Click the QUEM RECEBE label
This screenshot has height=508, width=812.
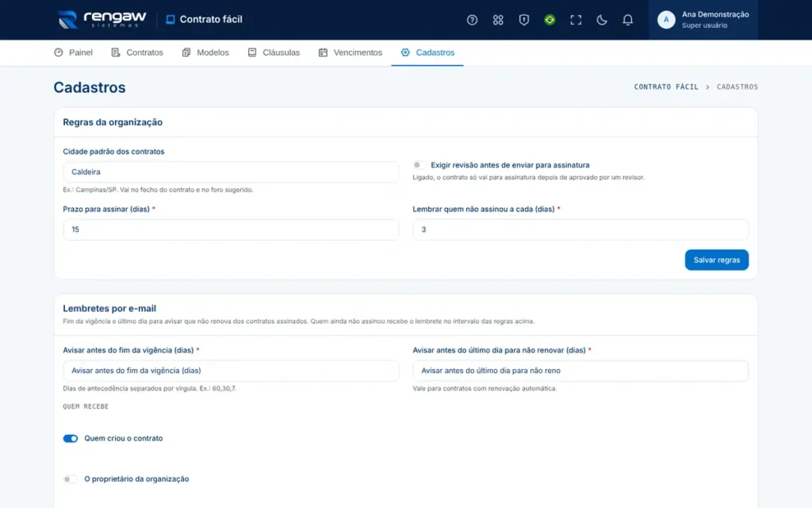[x=86, y=406]
